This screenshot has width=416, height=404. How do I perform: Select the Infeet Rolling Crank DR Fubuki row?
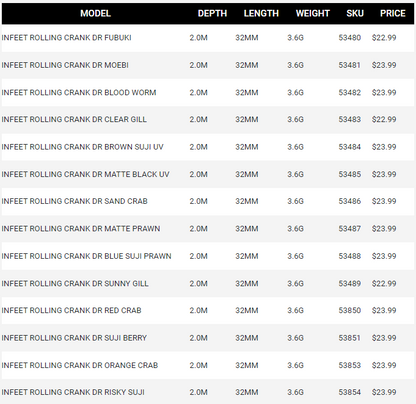pos(208,38)
